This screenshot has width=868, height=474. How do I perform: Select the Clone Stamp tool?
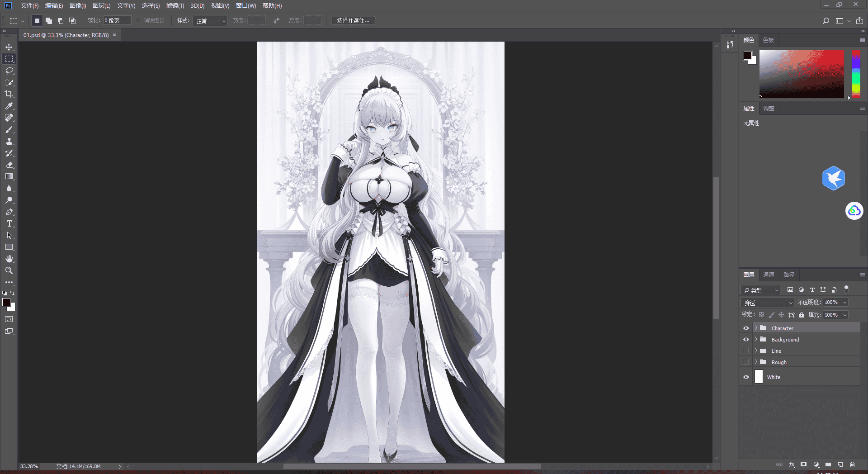(9, 141)
